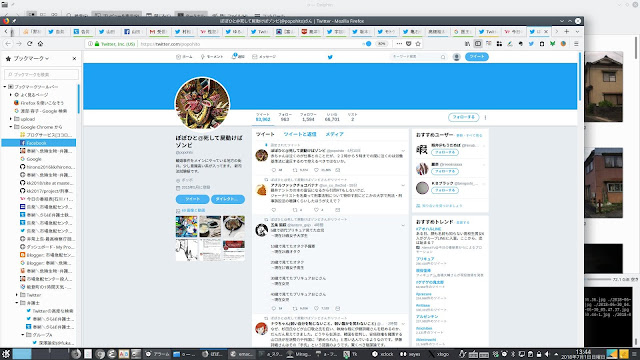Focus the Twitter keyword search box

coord(418,57)
